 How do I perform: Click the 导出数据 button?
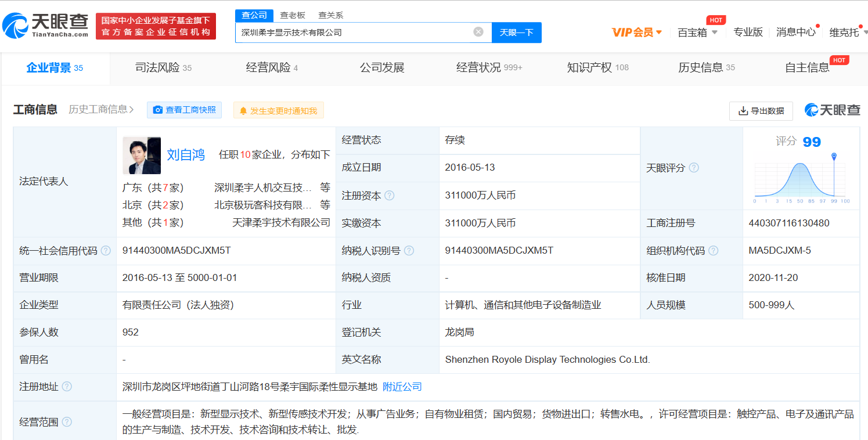tap(761, 111)
